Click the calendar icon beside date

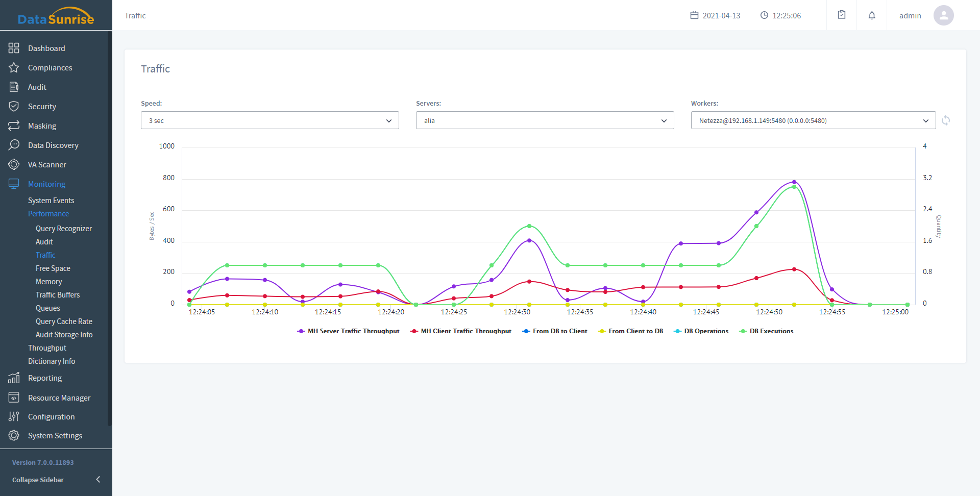(x=694, y=15)
